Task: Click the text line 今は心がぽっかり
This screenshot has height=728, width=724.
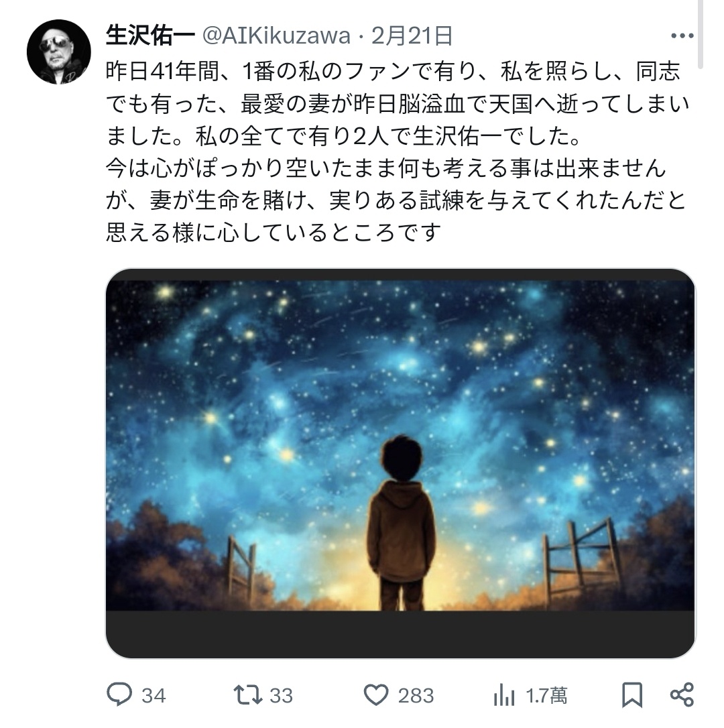Action: coord(386,168)
